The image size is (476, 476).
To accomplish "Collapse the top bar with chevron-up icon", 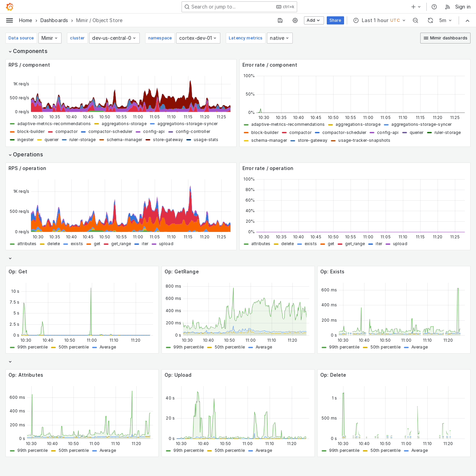I will (468, 20).
